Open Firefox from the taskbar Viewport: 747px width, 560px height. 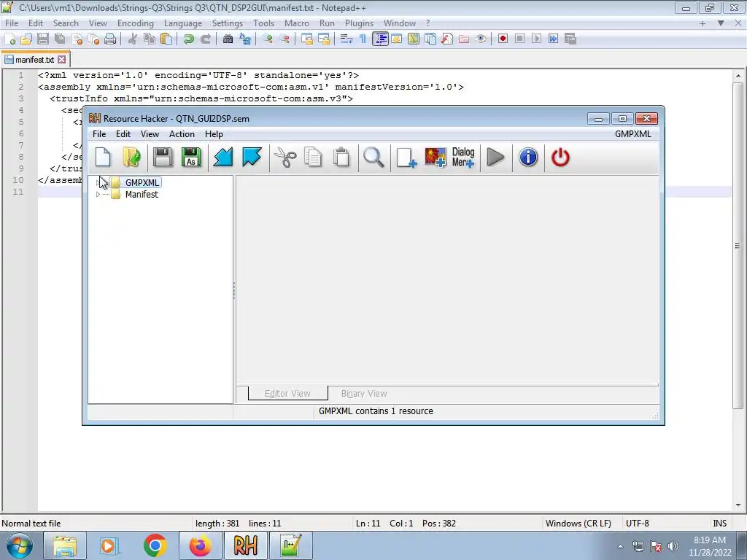[200, 545]
